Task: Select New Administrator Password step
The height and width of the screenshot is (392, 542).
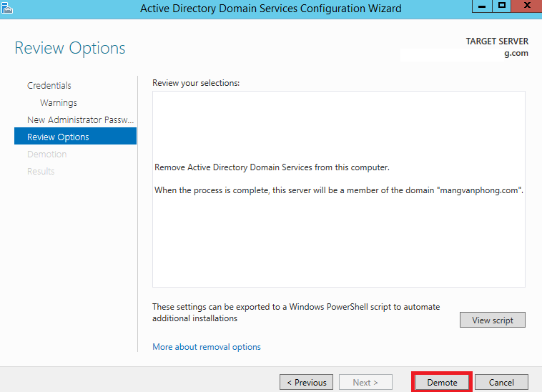Action: point(80,120)
